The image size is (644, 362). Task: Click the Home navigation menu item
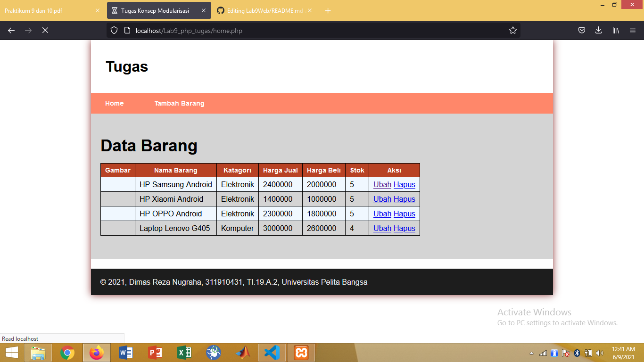tap(115, 103)
